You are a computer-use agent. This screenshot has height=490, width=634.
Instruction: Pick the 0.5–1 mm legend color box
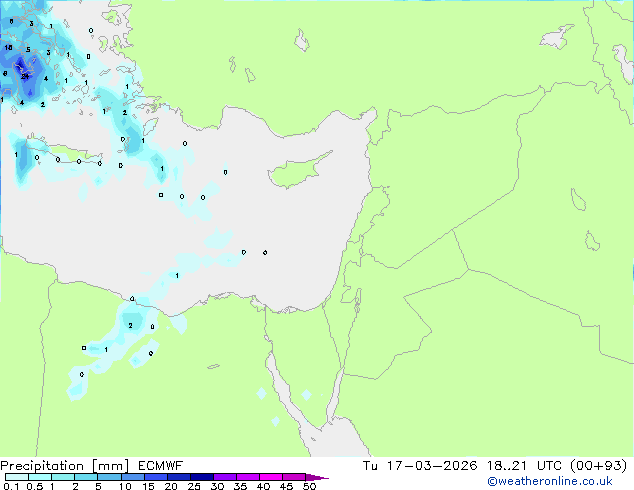tap(40, 477)
